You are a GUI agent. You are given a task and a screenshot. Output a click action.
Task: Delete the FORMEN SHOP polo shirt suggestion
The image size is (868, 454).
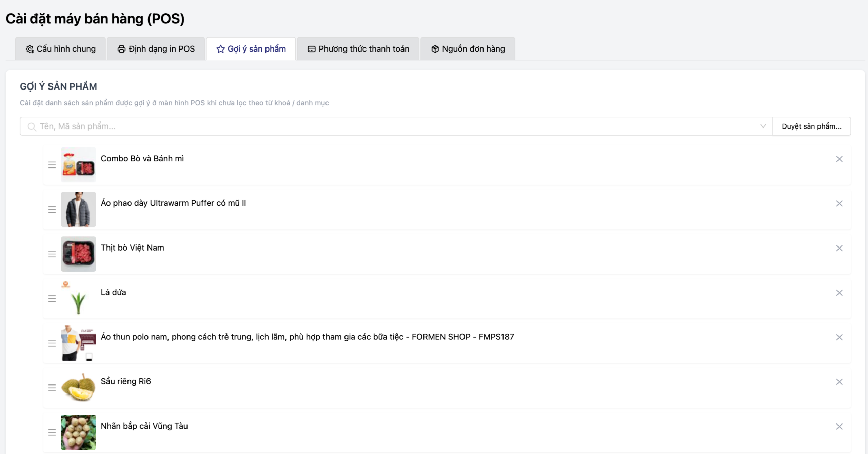click(839, 337)
